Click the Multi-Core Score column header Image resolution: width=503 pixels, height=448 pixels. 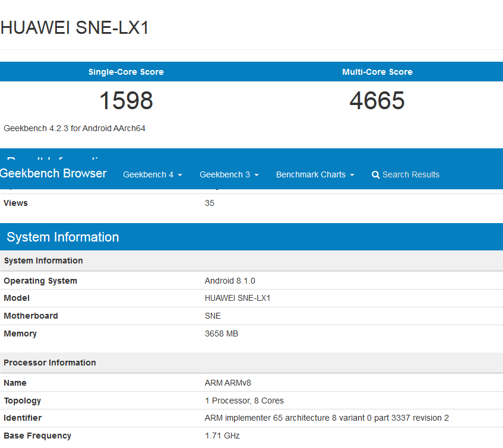point(377,72)
